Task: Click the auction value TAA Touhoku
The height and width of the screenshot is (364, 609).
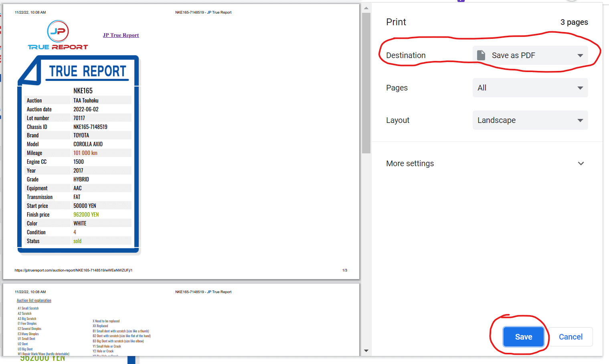Action: (86, 101)
